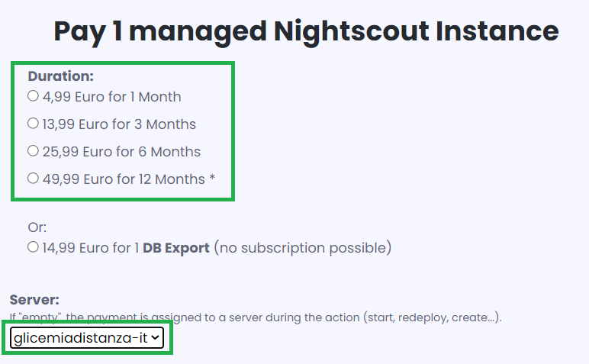Select the 4,99 Euro 1 Month radio button
Screen dimensions: 589x364
pos(33,96)
